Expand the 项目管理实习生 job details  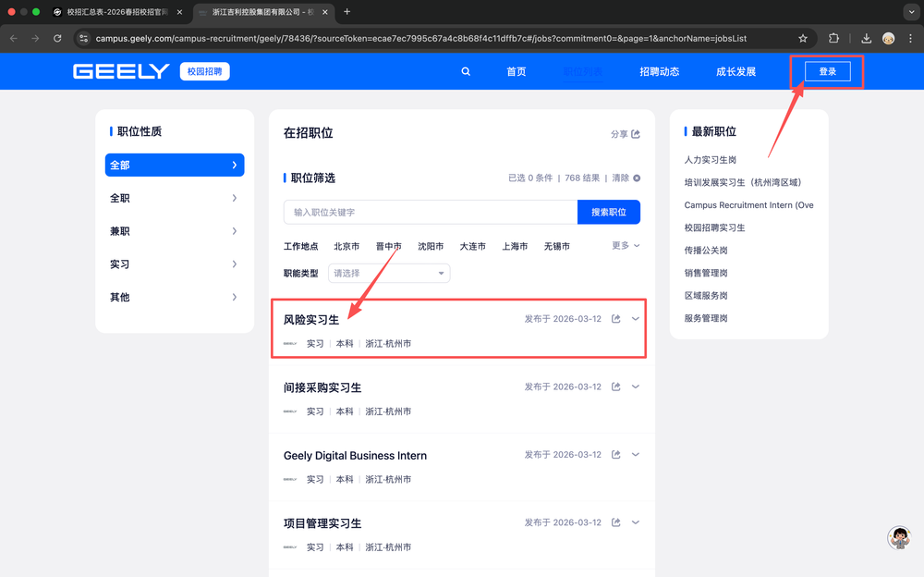pos(636,522)
